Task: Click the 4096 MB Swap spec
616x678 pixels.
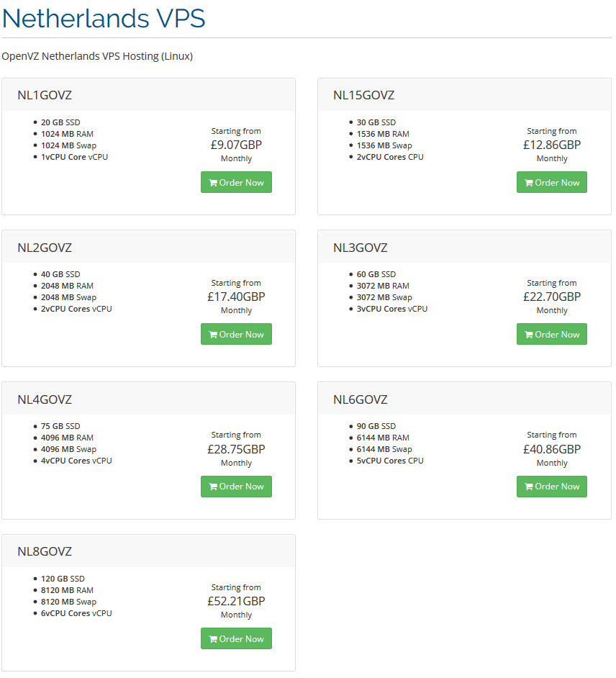Action: tap(69, 449)
